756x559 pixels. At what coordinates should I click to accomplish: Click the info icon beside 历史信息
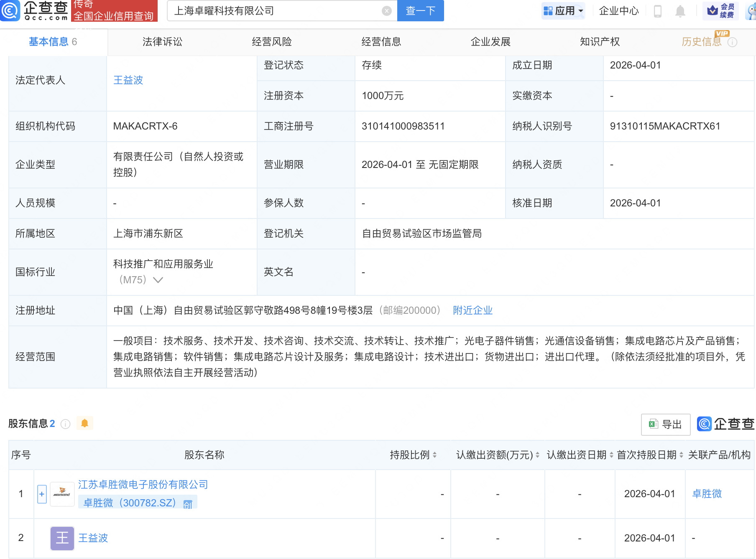pos(733,42)
